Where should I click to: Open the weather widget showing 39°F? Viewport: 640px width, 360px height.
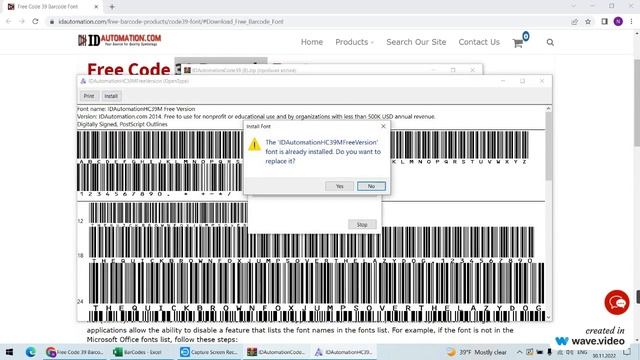pyautogui.click(x=477, y=352)
